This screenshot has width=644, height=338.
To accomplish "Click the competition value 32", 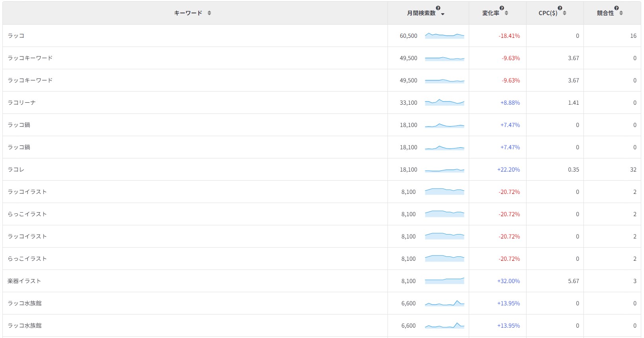I will [x=633, y=170].
